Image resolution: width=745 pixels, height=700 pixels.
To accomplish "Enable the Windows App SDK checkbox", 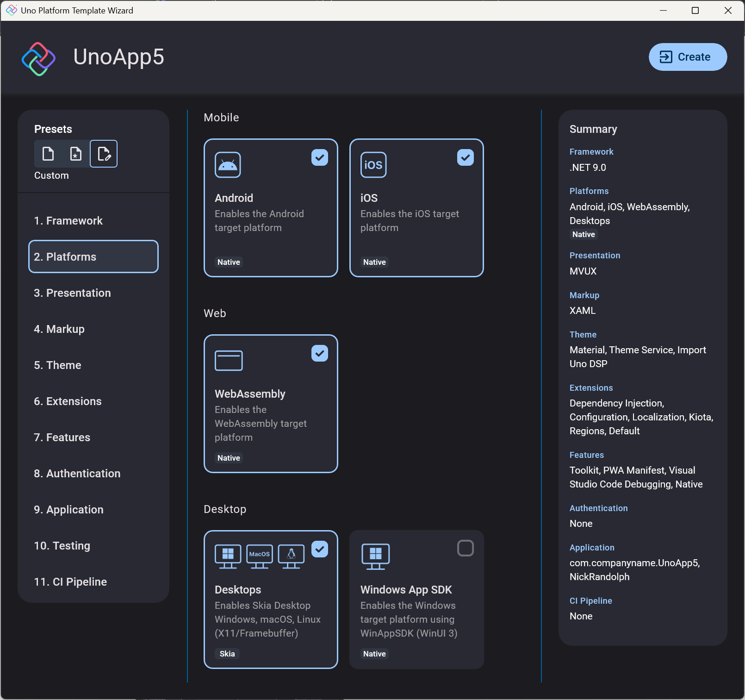I will pos(466,548).
